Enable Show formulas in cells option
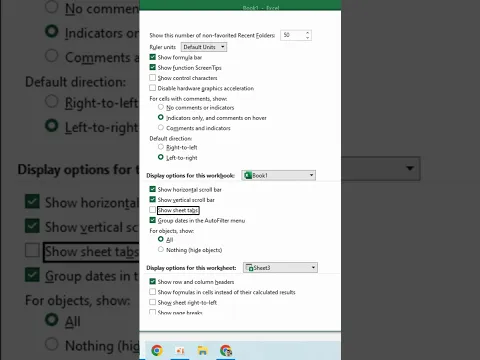 coord(153,292)
